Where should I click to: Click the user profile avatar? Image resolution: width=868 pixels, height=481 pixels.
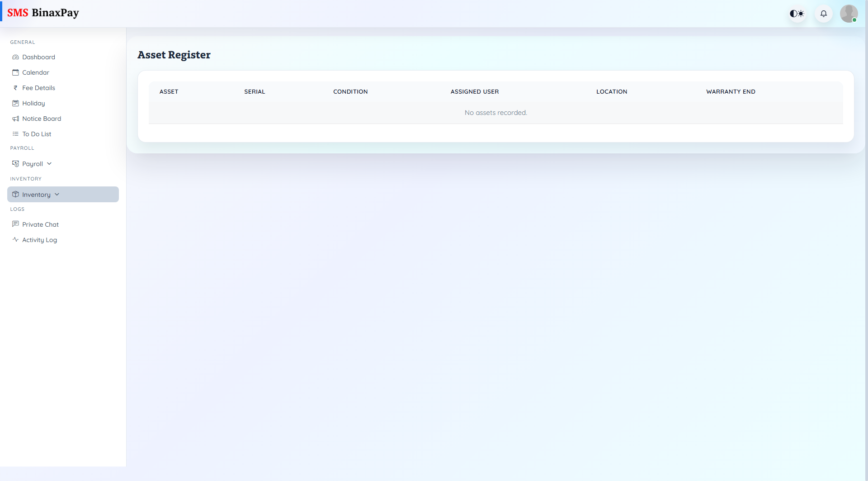click(x=849, y=14)
